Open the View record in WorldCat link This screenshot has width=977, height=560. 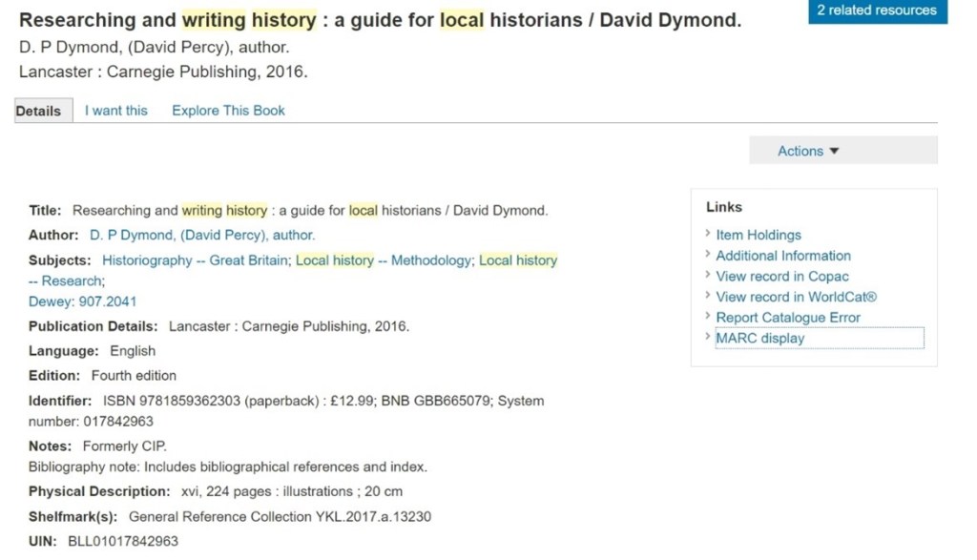(x=796, y=297)
